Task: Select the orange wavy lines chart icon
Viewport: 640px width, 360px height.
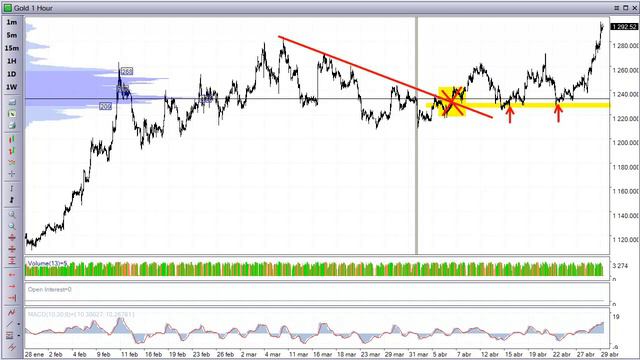Action: pos(12,162)
